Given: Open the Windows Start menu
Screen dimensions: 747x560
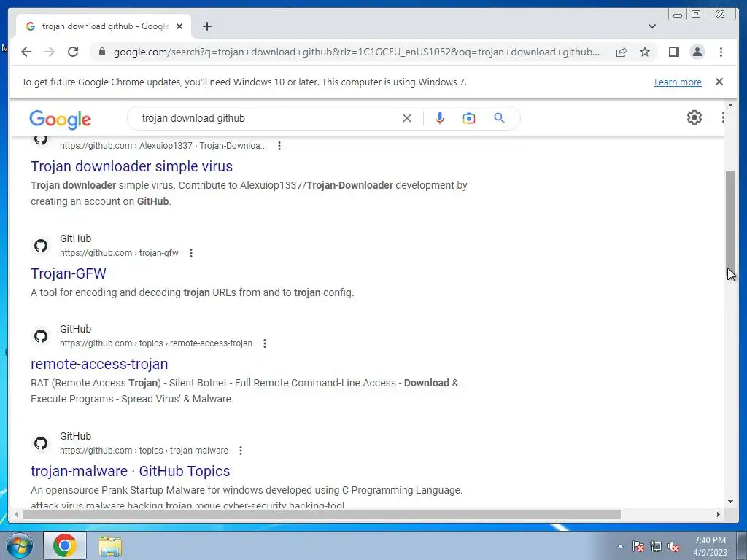Looking at the screenshot, I should 20,545.
